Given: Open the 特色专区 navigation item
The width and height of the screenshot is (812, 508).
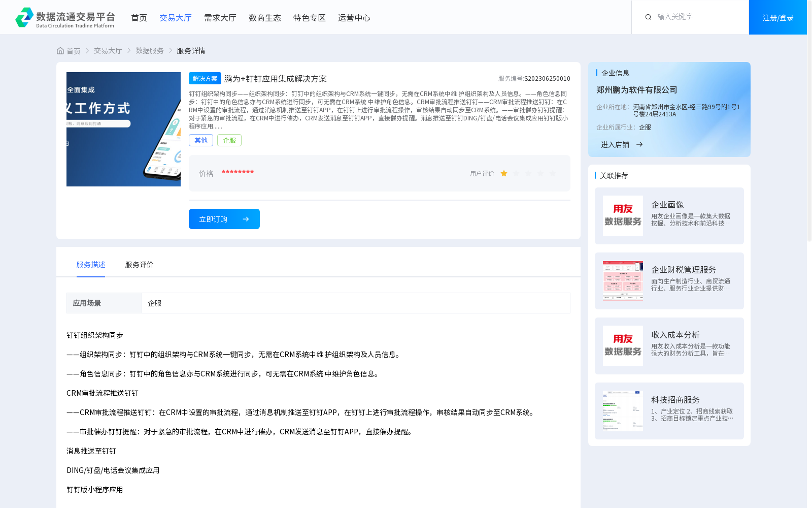Looking at the screenshot, I should (310, 18).
